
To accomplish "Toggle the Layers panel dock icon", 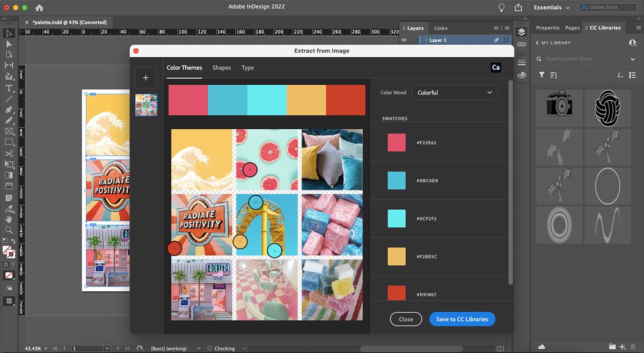I will tap(522, 32).
